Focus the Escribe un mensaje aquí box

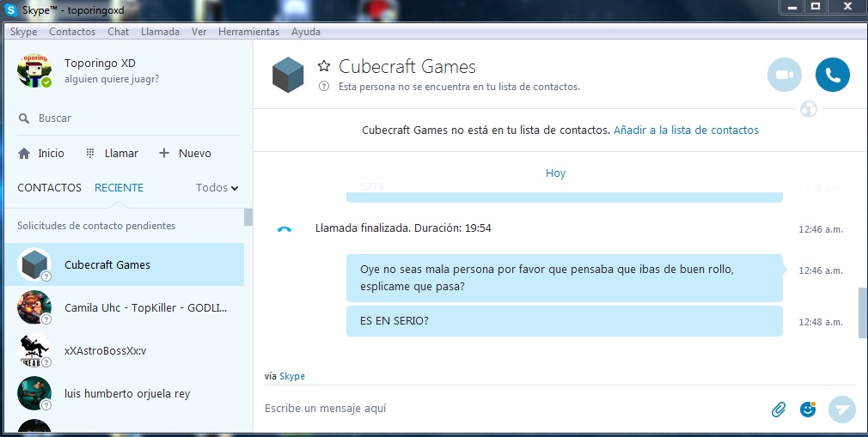(512, 409)
